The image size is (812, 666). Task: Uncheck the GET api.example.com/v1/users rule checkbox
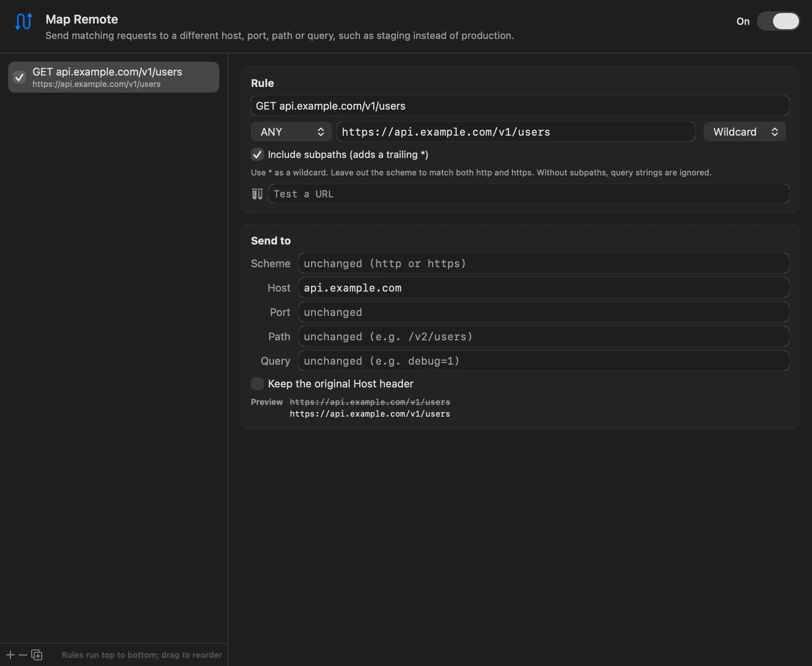coord(19,77)
